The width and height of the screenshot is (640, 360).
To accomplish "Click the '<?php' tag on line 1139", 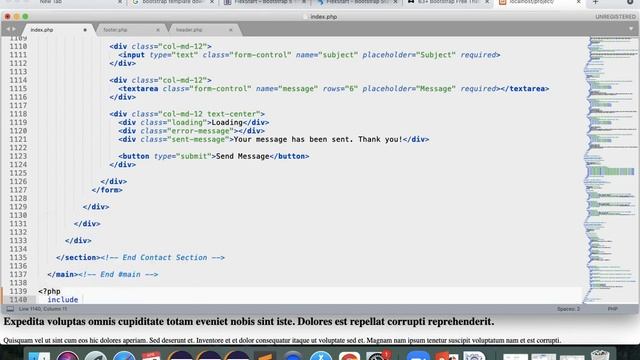I will [x=49, y=291].
